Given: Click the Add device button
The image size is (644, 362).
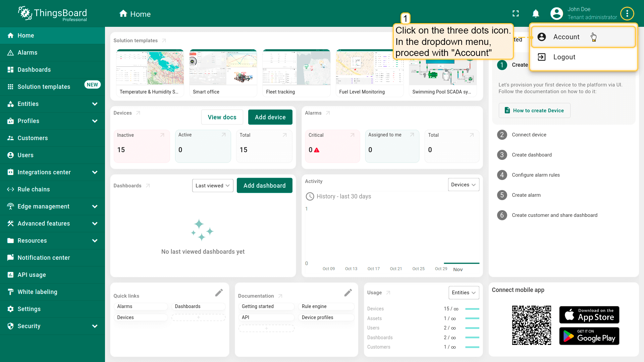Looking at the screenshot, I should (x=270, y=117).
